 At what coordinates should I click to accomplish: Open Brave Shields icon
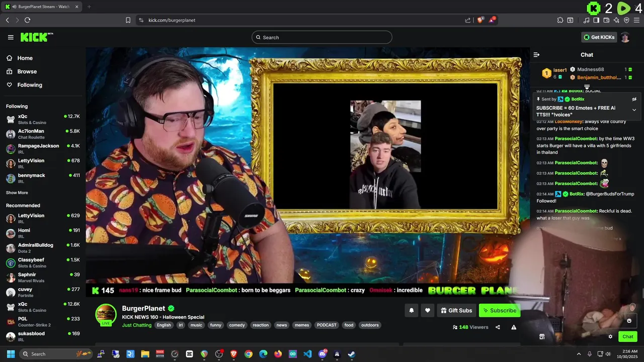480,20
